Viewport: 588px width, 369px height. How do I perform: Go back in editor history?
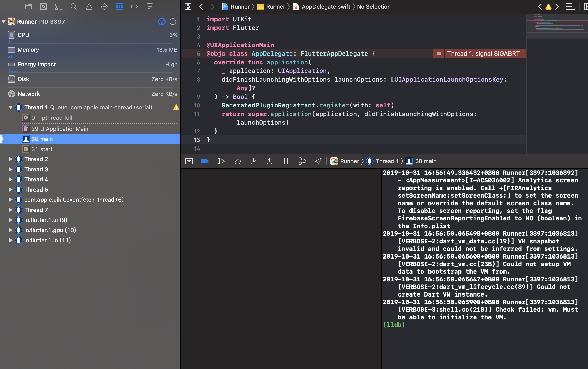point(201,7)
